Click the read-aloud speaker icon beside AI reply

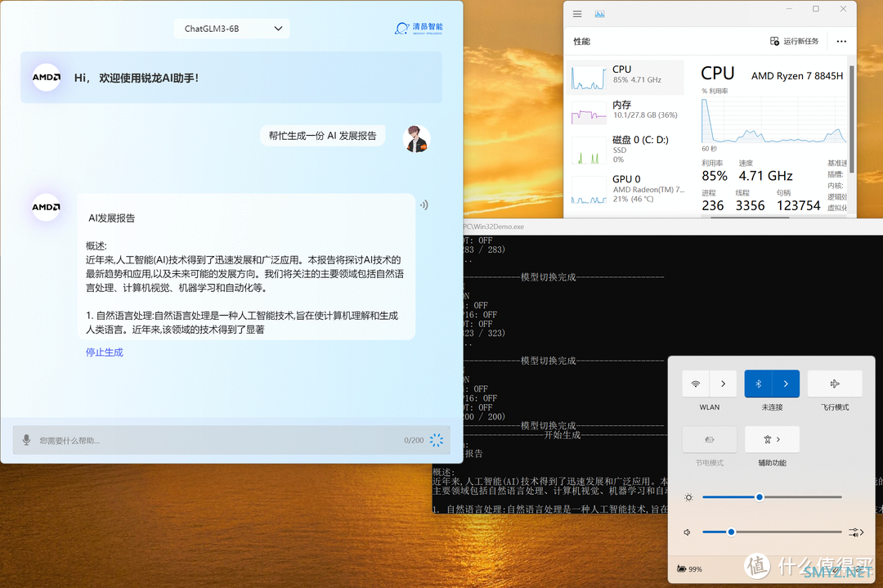(424, 205)
